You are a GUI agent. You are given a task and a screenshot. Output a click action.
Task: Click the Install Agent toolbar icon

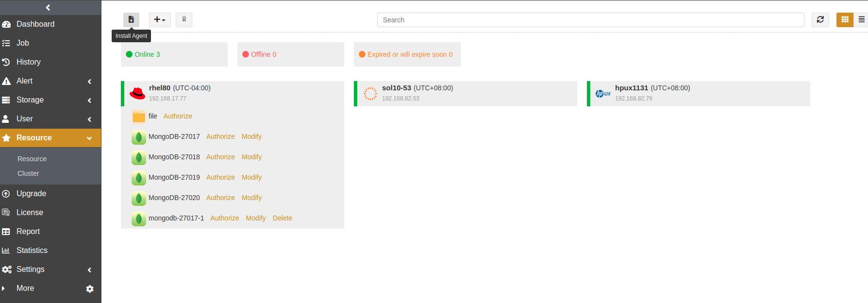tap(131, 20)
